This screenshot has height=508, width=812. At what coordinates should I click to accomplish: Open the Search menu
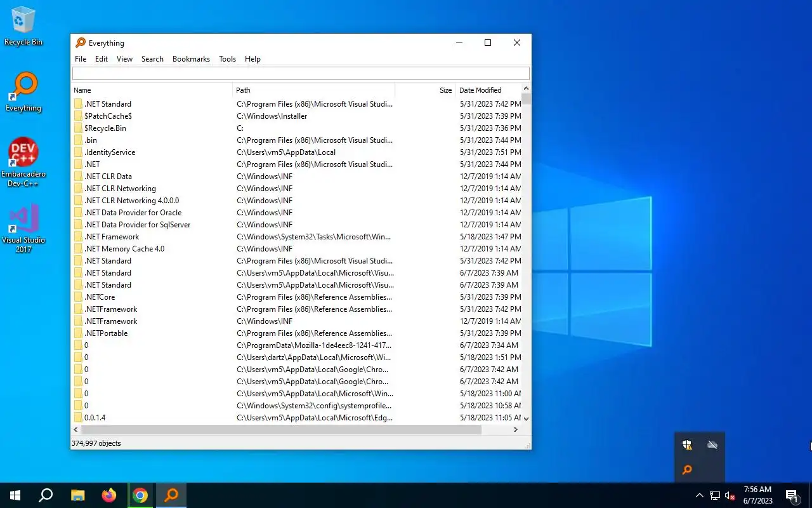coord(152,59)
